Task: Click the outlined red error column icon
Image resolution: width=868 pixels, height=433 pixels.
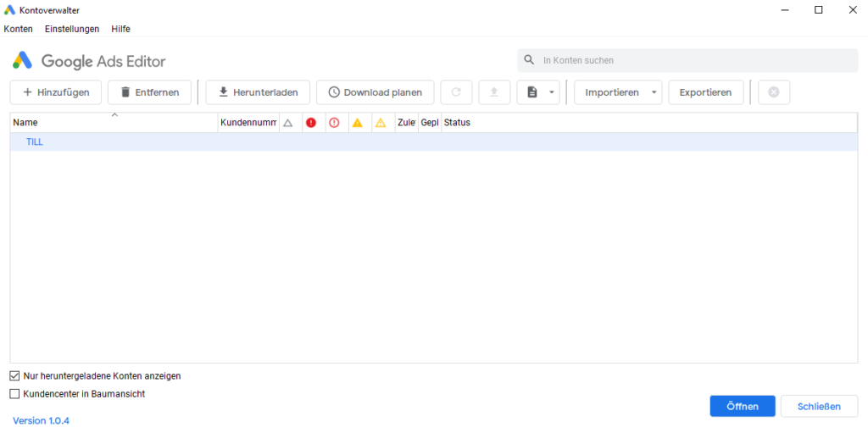Action: point(334,123)
